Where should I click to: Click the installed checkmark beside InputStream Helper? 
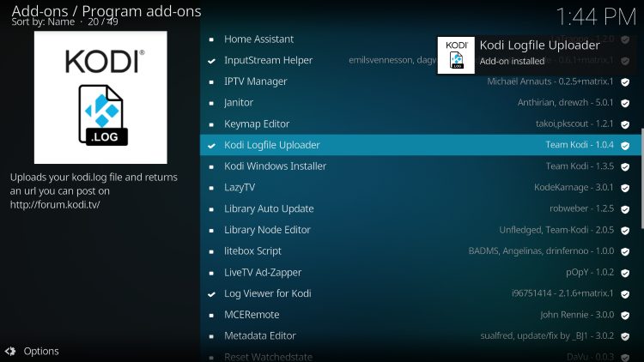[x=212, y=61]
